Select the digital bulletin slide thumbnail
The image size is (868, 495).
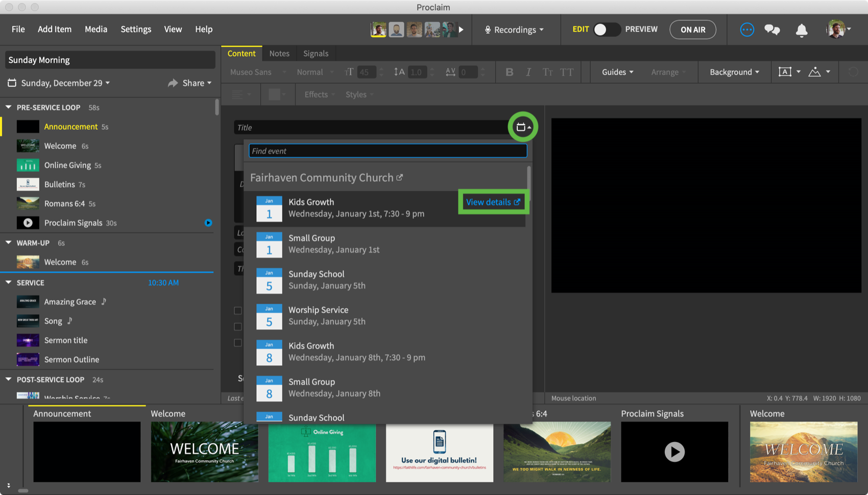click(440, 452)
